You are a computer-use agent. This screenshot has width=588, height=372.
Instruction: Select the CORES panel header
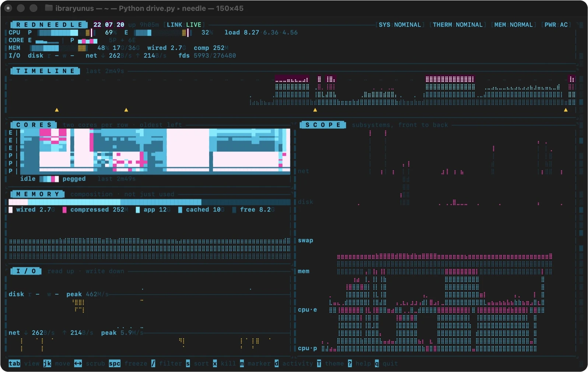point(34,125)
